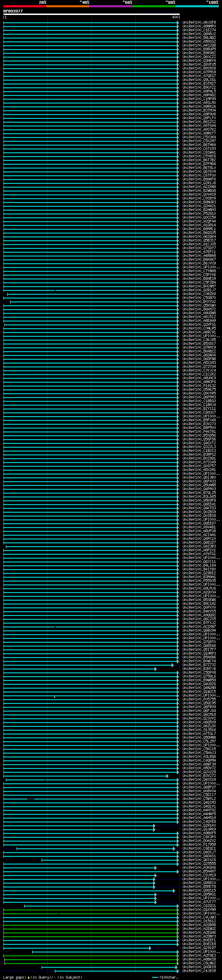This screenshot has width=222, height=980.
Task: Select label UniRef100_Q1KYN9
Action: (x=199, y=909)
